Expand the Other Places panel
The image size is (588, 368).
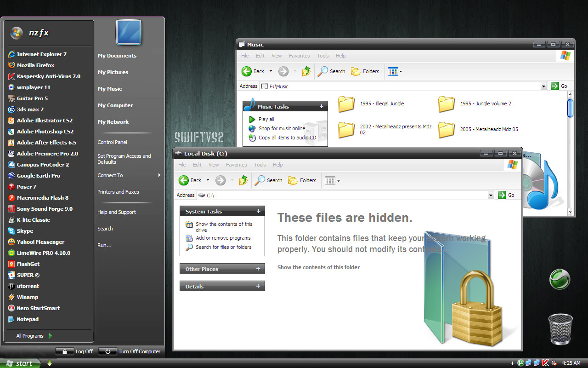[x=222, y=269]
